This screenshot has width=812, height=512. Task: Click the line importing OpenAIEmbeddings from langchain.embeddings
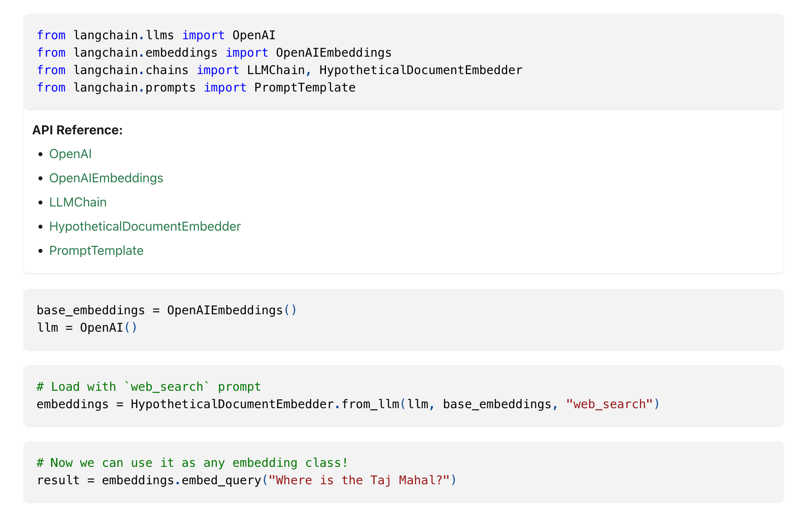coord(214,53)
